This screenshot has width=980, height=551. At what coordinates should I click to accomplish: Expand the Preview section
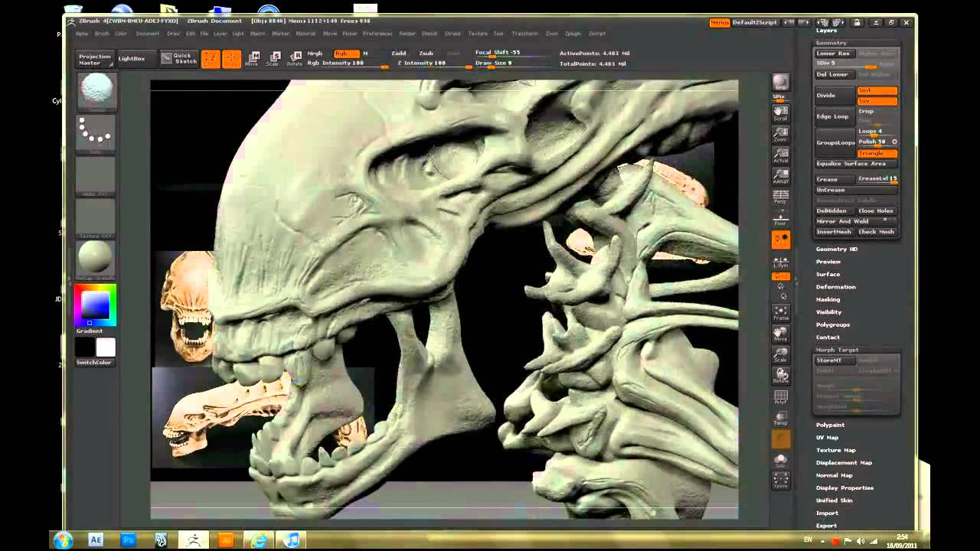coord(828,262)
